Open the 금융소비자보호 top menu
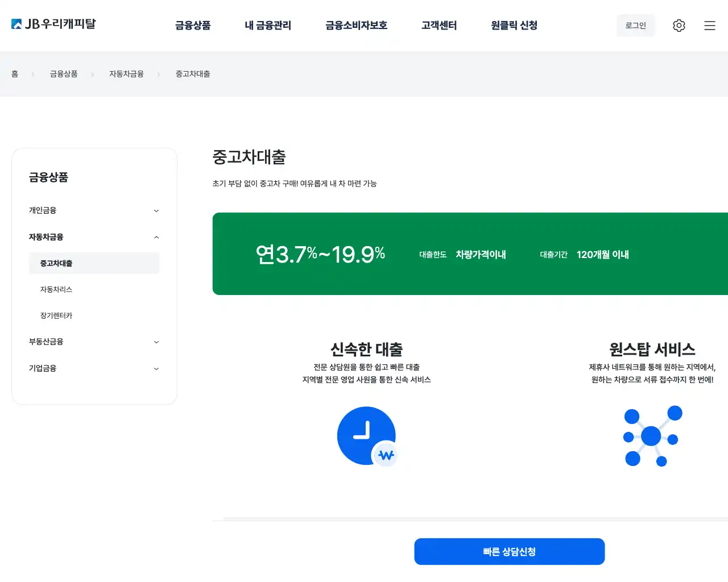This screenshot has height=582, width=728. point(356,26)
